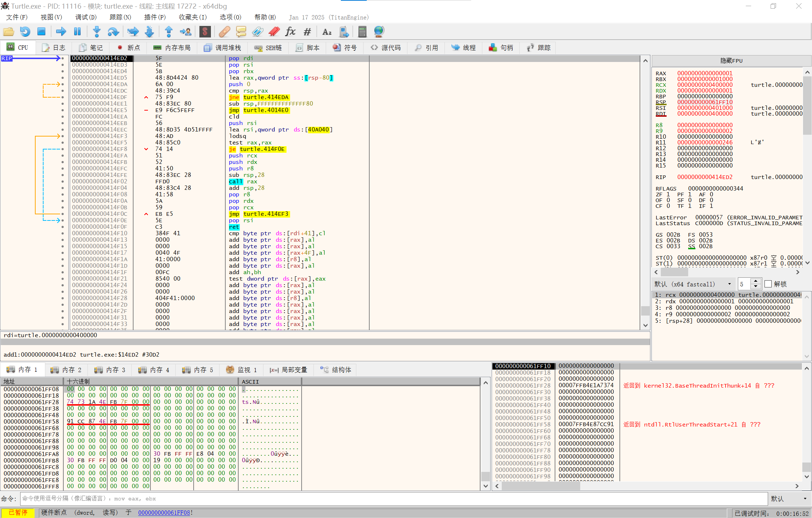This screenshot has width=812, height=518.
Task: Stop debugging with the blue square icon
Action: pyautogui.click(x=41, y=32)
